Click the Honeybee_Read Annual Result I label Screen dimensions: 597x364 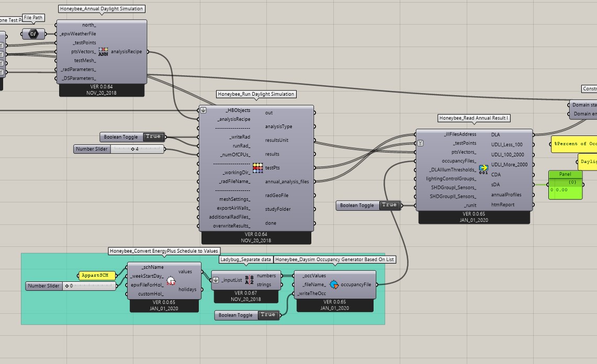pyautogui.click(x=474, y=118)
